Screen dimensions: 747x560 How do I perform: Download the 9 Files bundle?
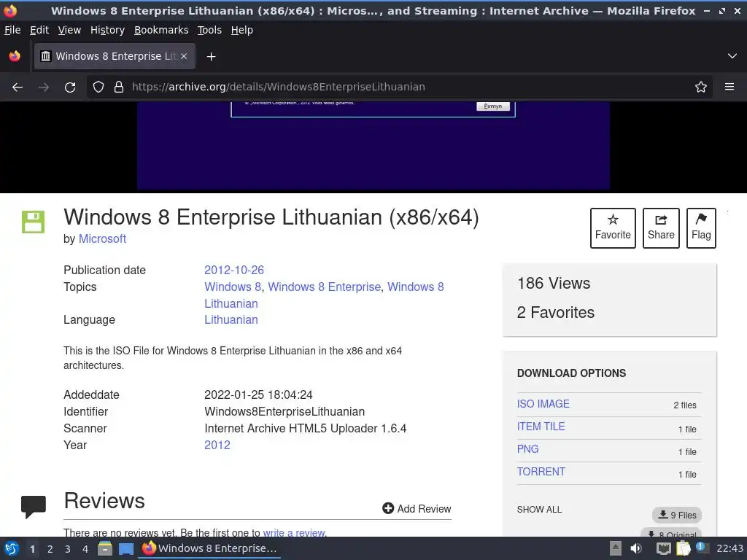point(677,515)
